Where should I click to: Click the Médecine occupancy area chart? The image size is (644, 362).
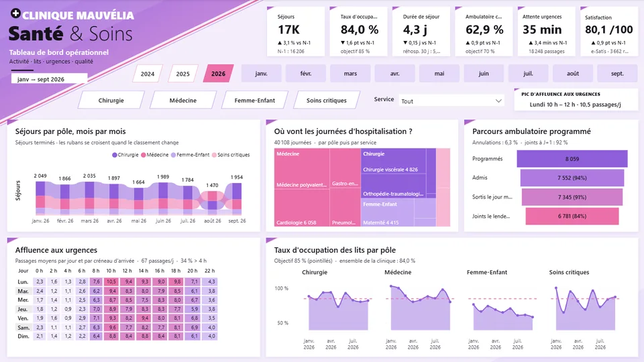421,308
